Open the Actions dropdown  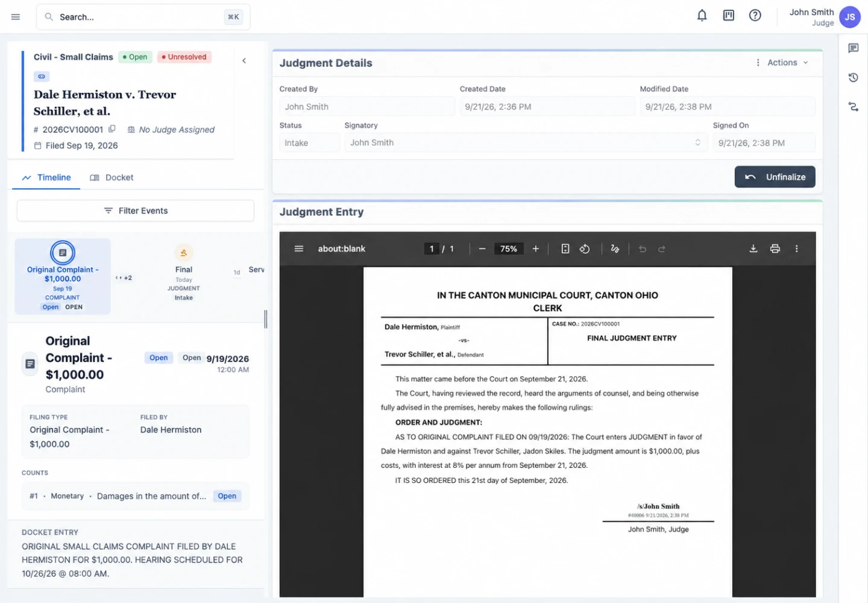click(x=782, y=63)
